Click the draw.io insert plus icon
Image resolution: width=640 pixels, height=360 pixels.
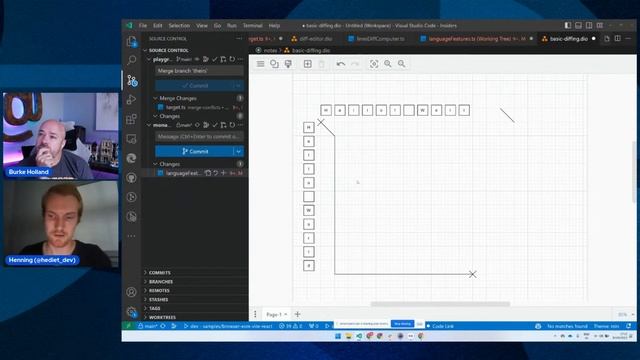tap(308, 64)
